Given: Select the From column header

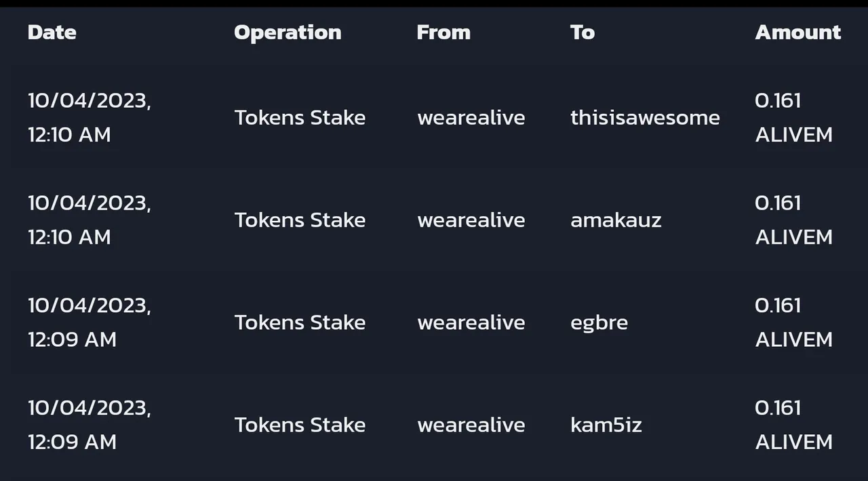Looking at the screenshot, I should click(x=443, y=33).
